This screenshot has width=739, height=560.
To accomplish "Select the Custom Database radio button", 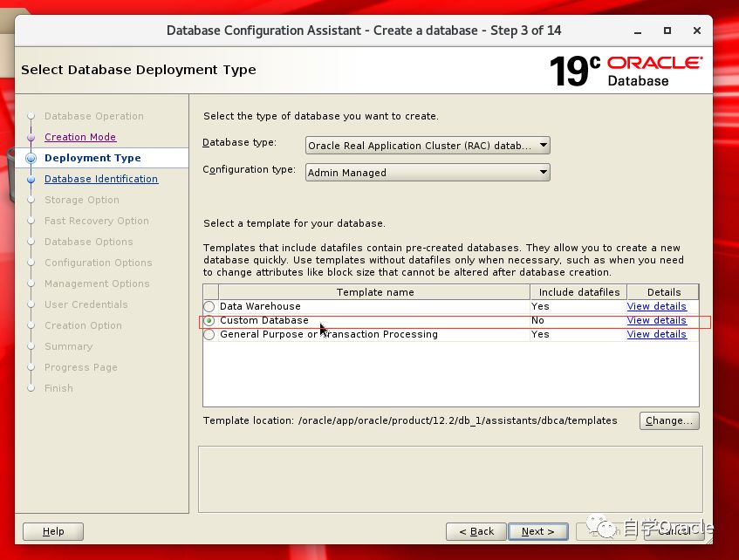I will click(209, 321).
